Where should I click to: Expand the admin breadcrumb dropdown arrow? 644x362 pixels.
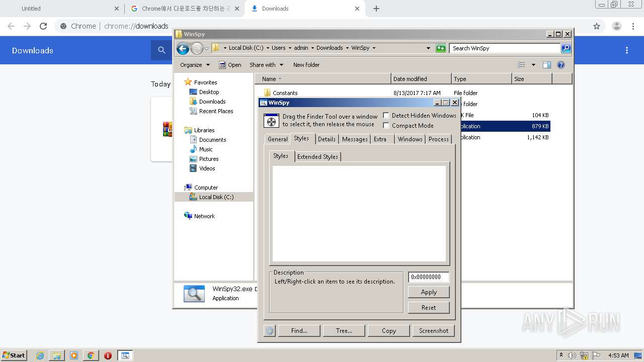point(312,48)
